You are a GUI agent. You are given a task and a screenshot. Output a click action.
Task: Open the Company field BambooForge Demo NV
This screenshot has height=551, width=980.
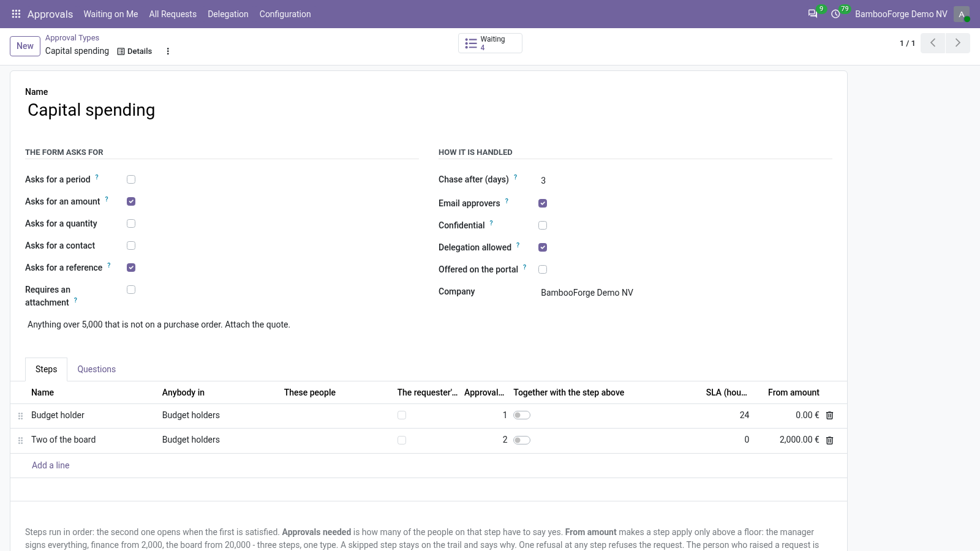click(x=685, y=293)
